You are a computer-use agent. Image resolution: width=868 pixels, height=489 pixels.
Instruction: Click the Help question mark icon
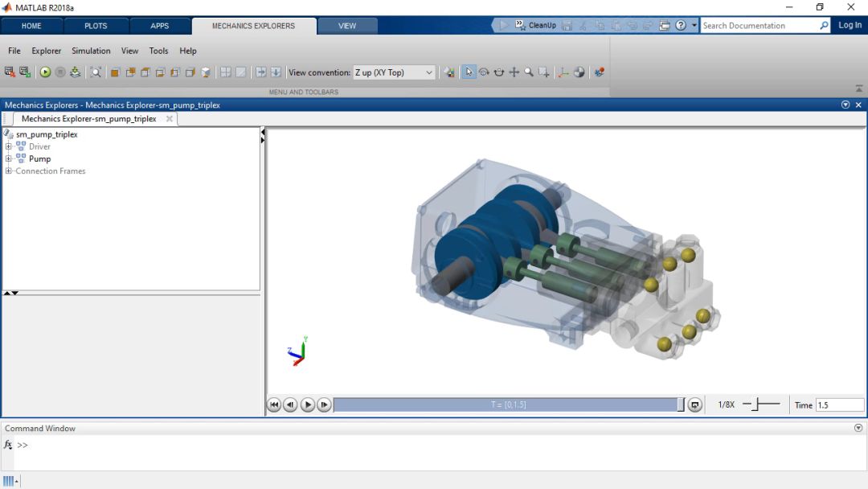tap(681, 26)
